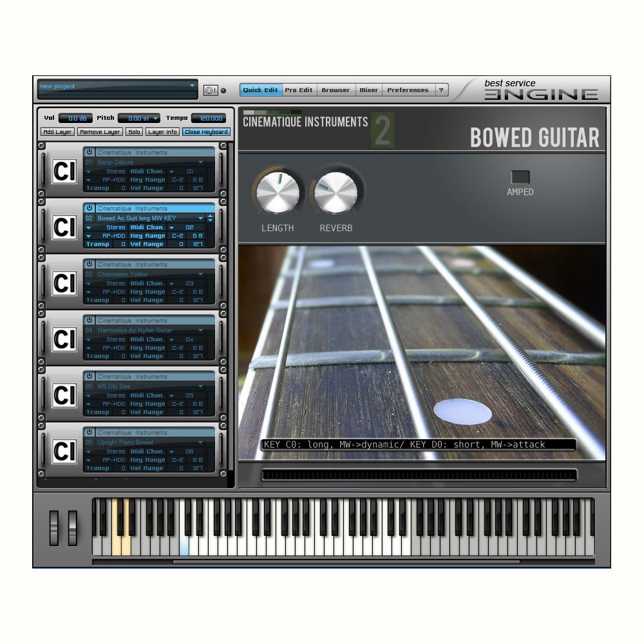This screenshot has height=644, width=644.
Task: Open Banjo Deluxe instrument dropdown
Action: coord(200,162)
